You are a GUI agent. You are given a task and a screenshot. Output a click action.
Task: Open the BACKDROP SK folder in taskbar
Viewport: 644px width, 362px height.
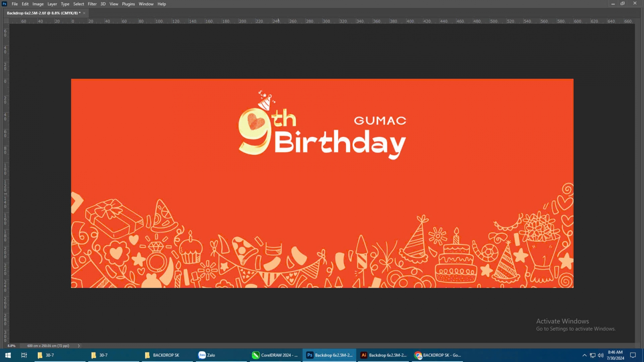(167, 355)
